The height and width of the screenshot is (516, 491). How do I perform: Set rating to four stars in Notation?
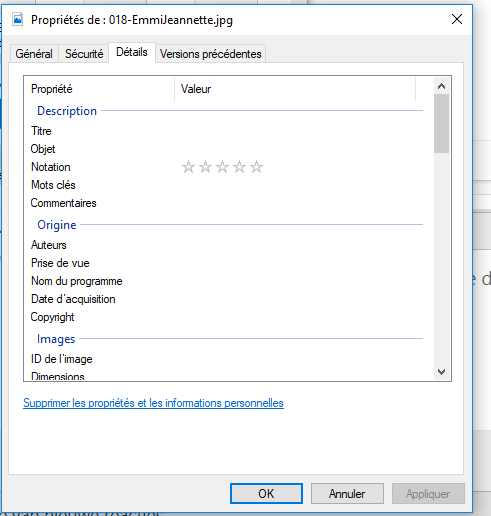[239, 167]
